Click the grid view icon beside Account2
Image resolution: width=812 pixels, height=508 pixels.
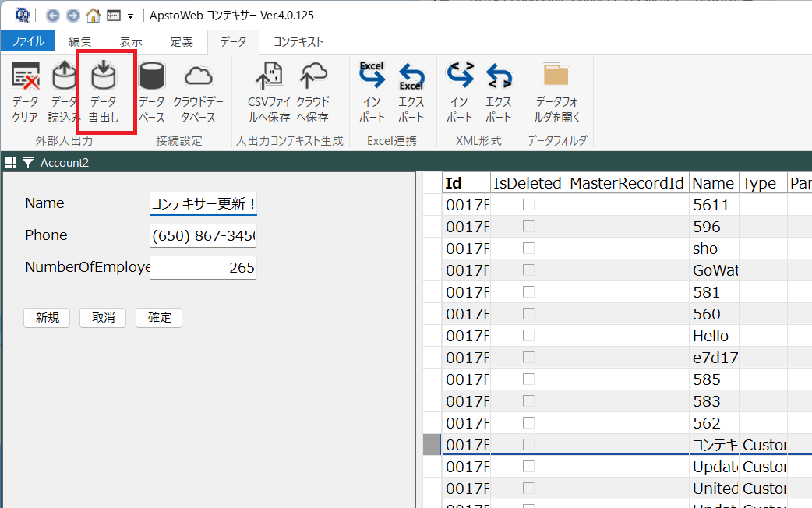tap(11, 163)
